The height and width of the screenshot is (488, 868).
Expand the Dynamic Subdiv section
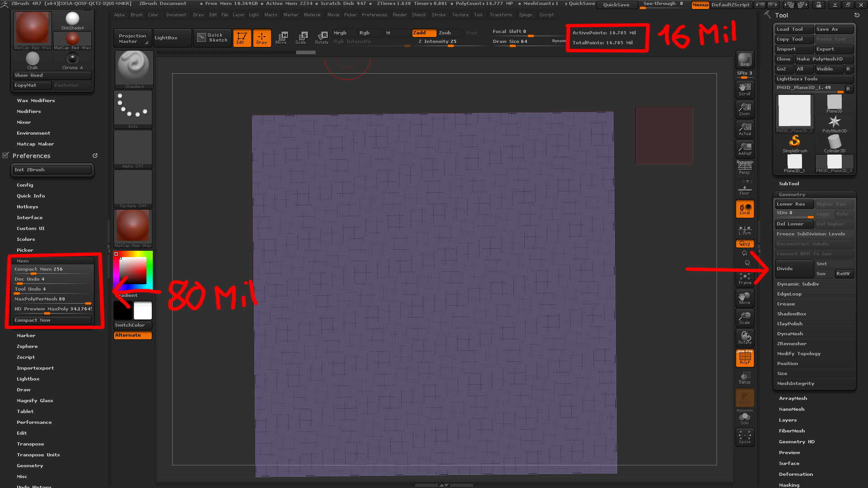[x=798, y=284]
